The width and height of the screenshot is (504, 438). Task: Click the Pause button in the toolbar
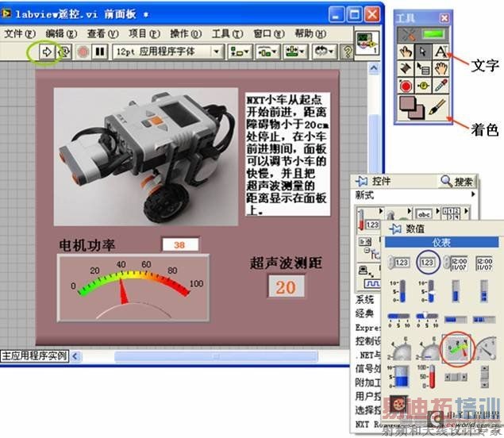[100, 52]
